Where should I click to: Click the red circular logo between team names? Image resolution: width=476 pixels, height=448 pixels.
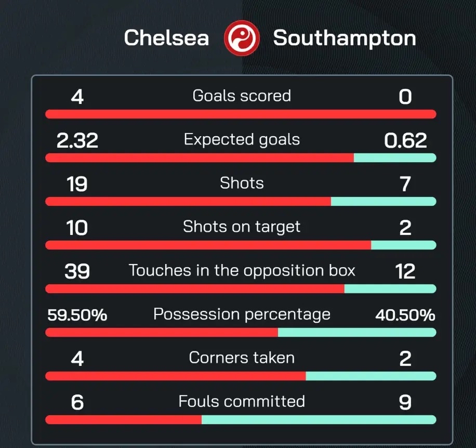point(241,38)
